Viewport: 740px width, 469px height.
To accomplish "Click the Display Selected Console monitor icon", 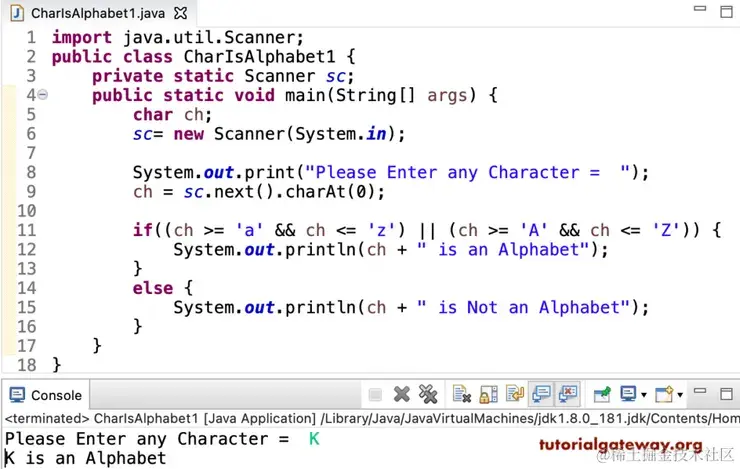I will click(x=628, y=394).
